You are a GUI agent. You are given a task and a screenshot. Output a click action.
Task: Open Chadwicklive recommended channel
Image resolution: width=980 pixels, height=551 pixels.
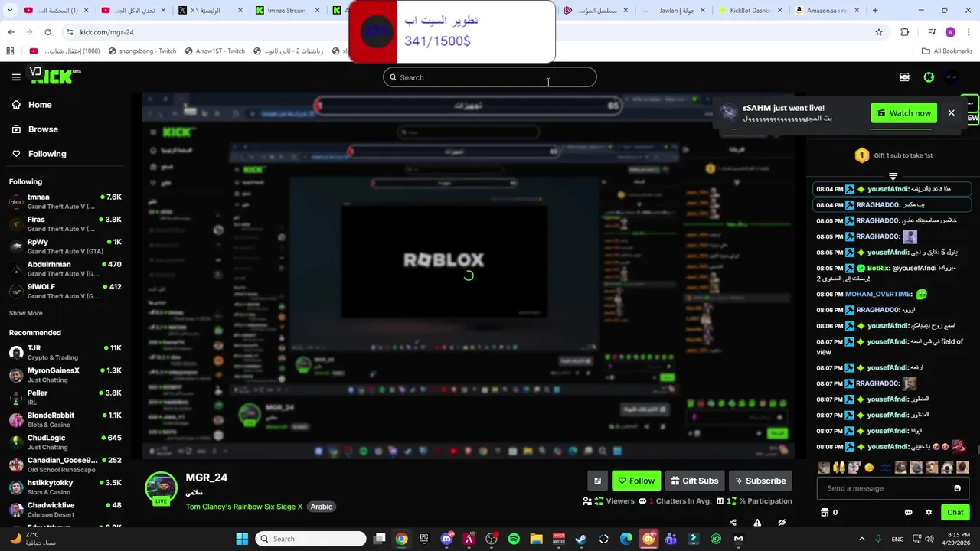pos(65,510)
